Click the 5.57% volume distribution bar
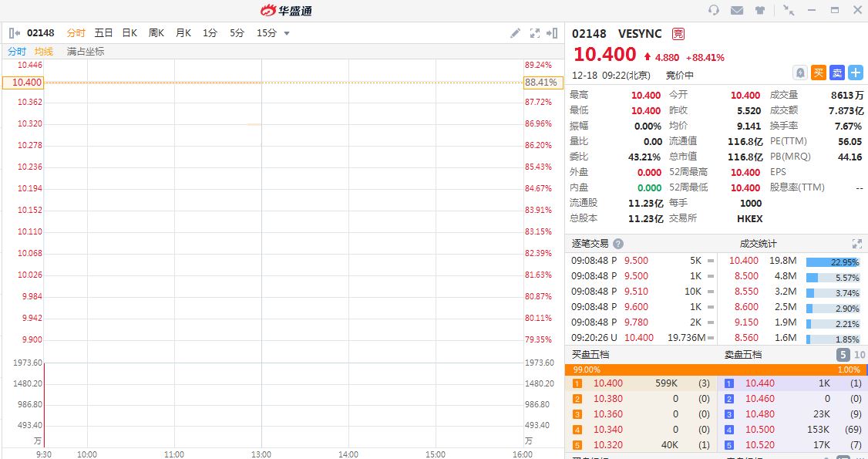The height and width of the screenshot is (459, 868). point(833,278)
